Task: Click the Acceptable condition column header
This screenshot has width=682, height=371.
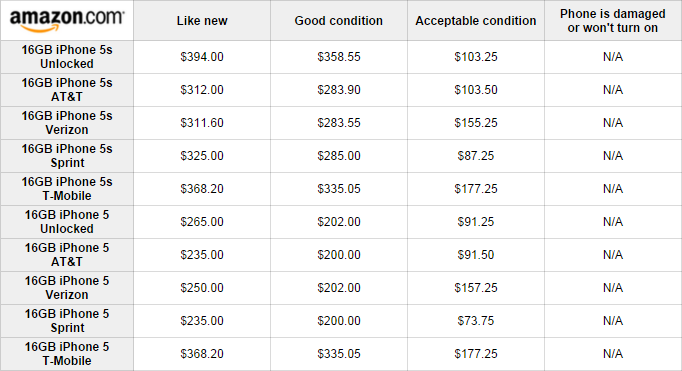Action: click(x=476, y=21)
